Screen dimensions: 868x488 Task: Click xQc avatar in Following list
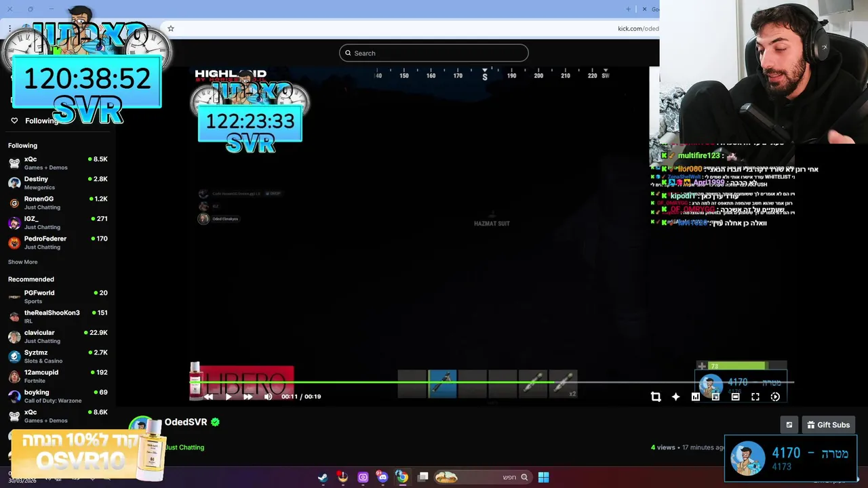(x=14, y=163)
